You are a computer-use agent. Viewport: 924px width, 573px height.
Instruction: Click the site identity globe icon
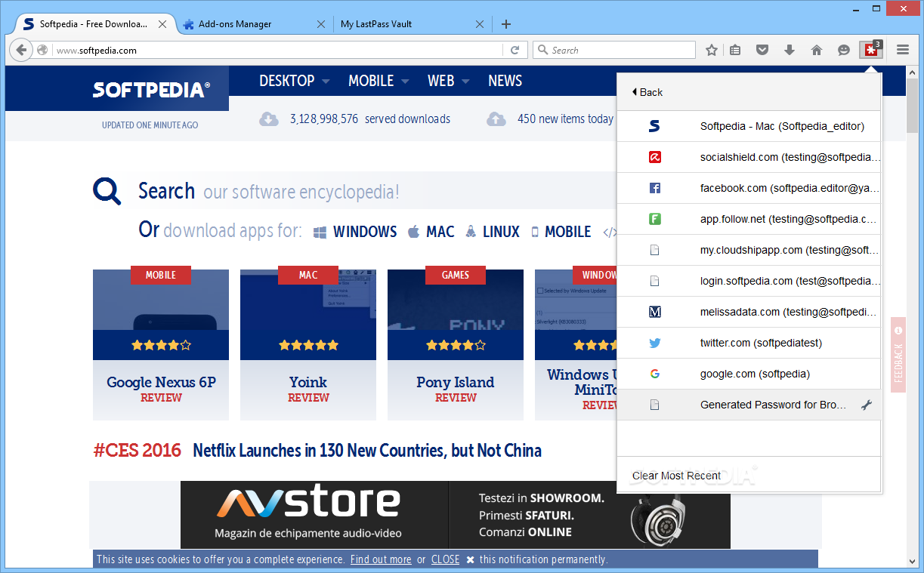tap(42, 51)
